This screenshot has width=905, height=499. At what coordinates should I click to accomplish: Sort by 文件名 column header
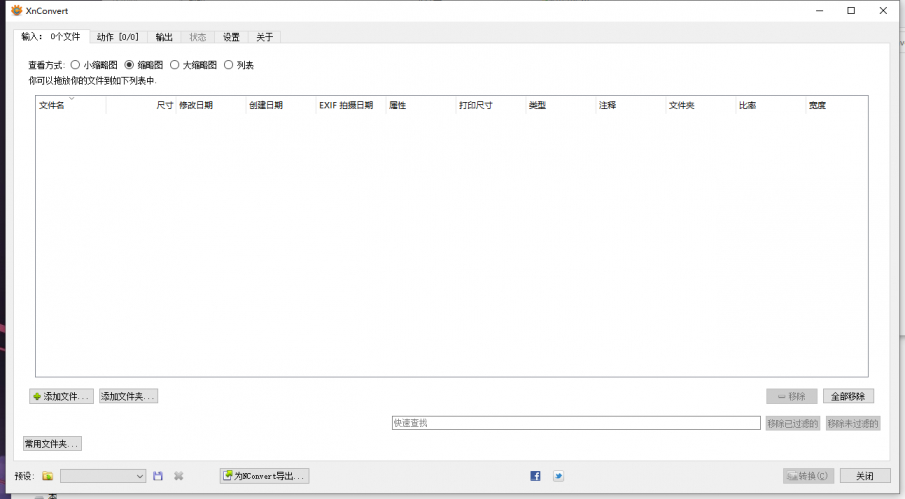(x=71, y=105)
